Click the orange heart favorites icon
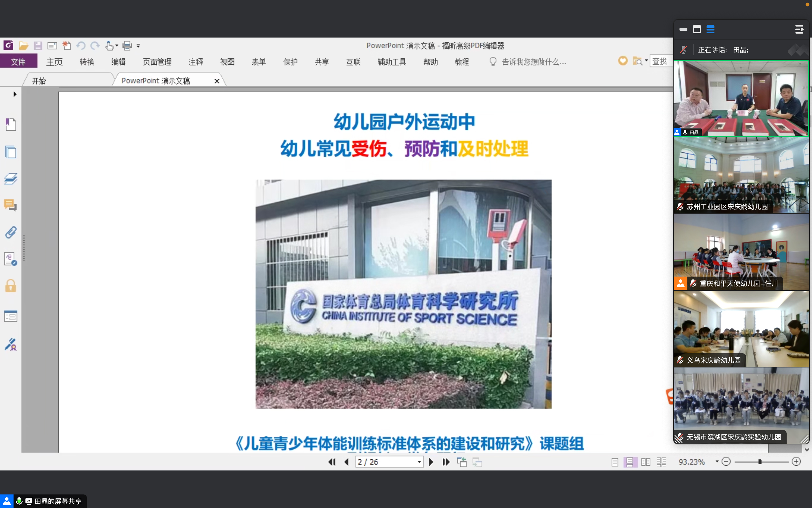This screenshot has width=812, height=508. click(x=623, y=61)
